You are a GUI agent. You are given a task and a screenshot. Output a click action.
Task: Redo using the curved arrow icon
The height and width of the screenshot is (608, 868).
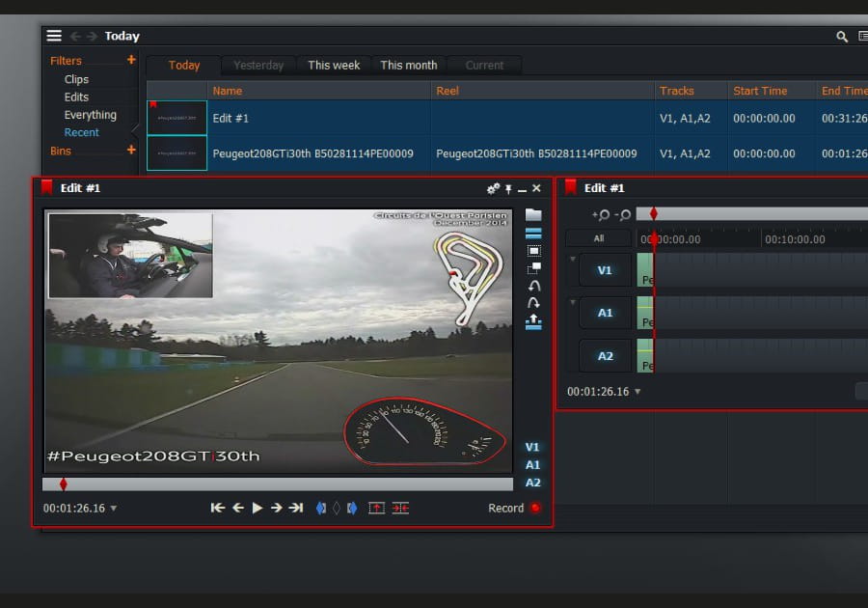(533, 303)
